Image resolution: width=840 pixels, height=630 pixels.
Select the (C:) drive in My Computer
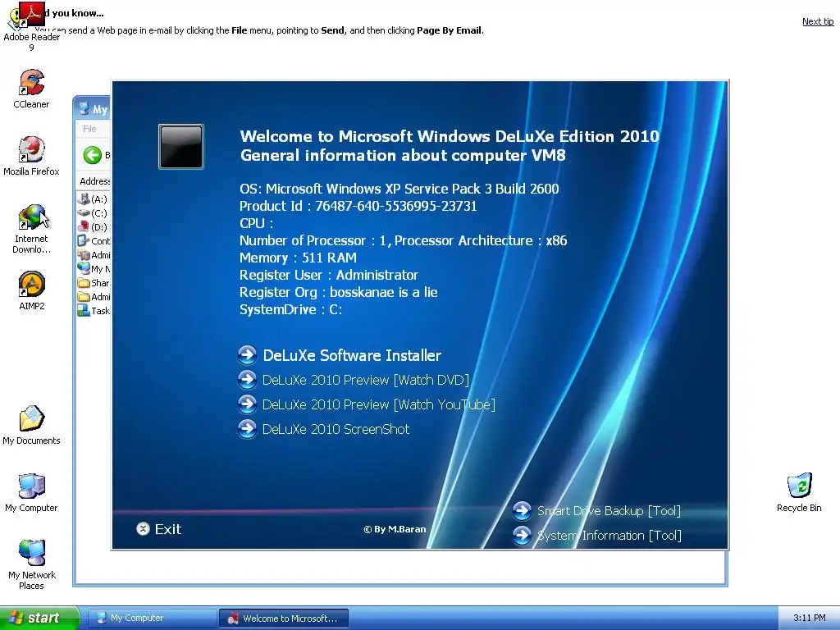(x=94, y=213)
